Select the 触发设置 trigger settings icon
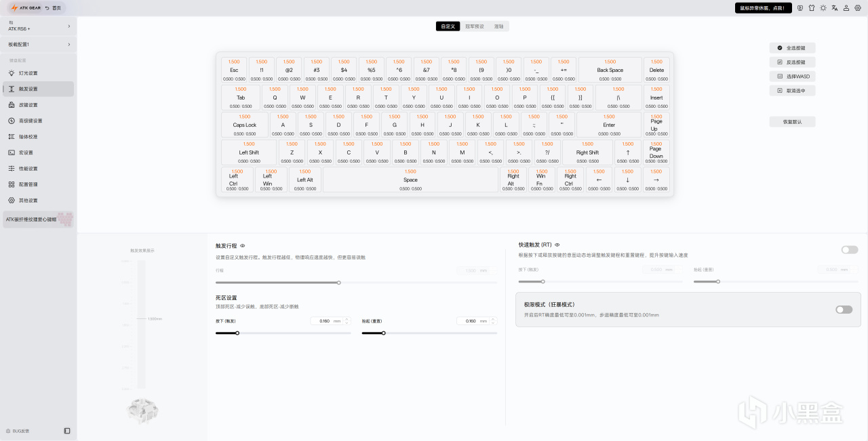This screenshot has width=868, height=441. pyautogui.click(x=12, y=89)
